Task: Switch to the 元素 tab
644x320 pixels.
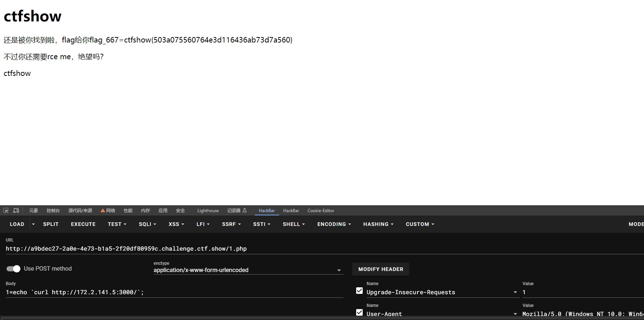Action: click(33, 211)
